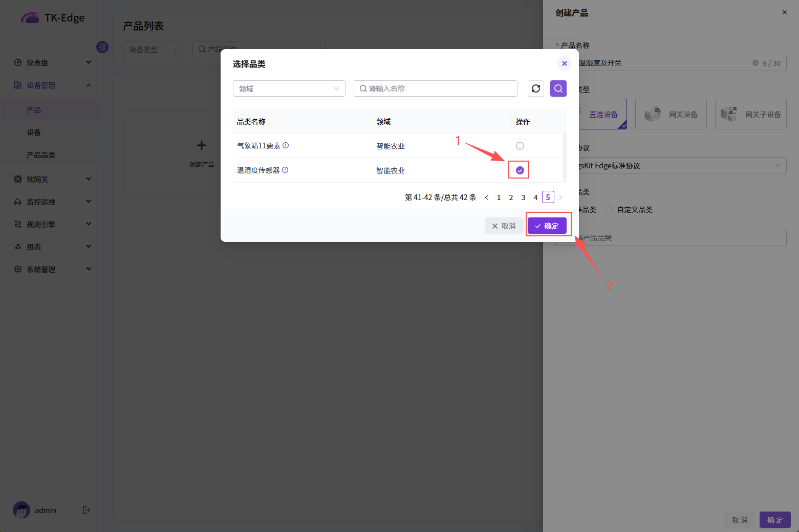Image resolution: width=799 pixels, height=532 pixels.
Task: Clear the product name field text
Action: [x=755, y=63]
